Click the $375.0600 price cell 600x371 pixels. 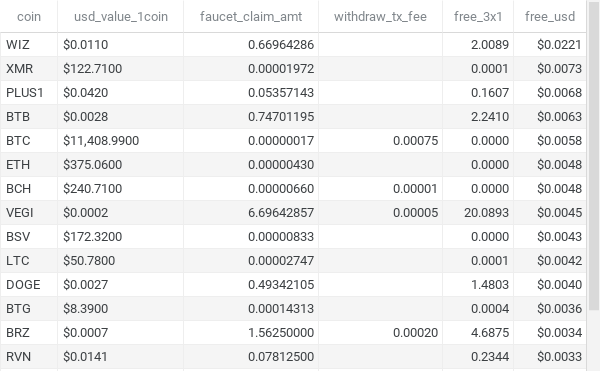pos(121,165)
